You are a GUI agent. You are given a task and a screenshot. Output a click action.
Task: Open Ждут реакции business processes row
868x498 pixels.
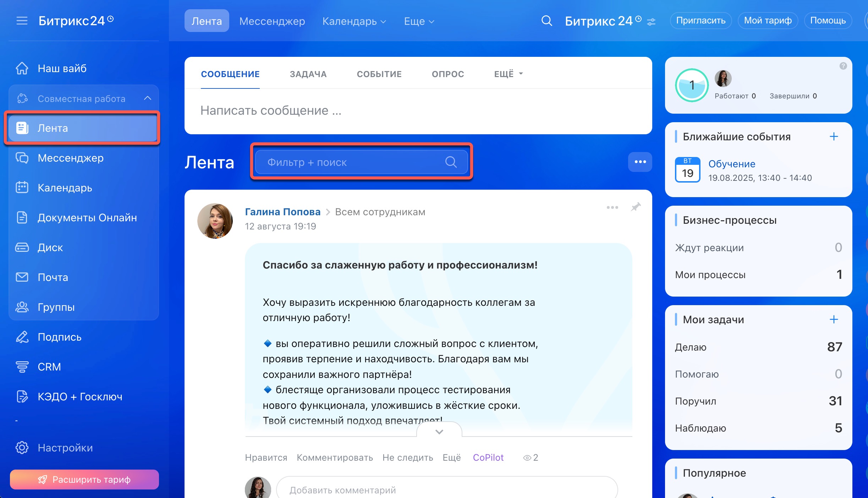point(759,247)
